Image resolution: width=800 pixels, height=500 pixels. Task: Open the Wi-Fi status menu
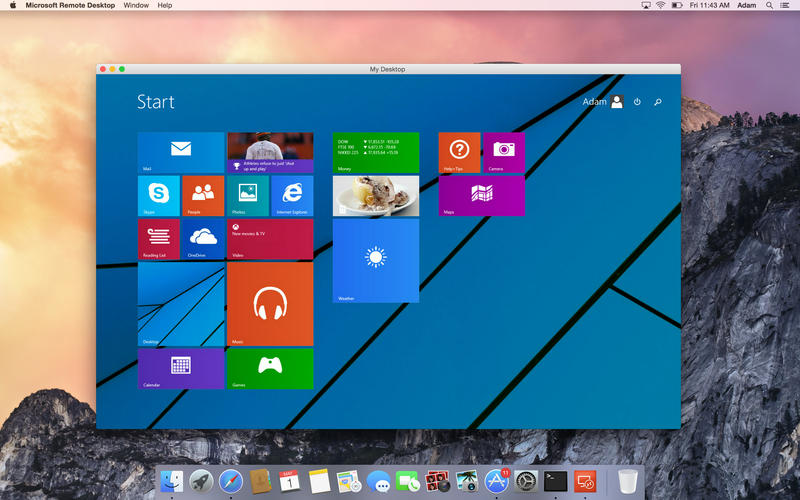[660, 5]
